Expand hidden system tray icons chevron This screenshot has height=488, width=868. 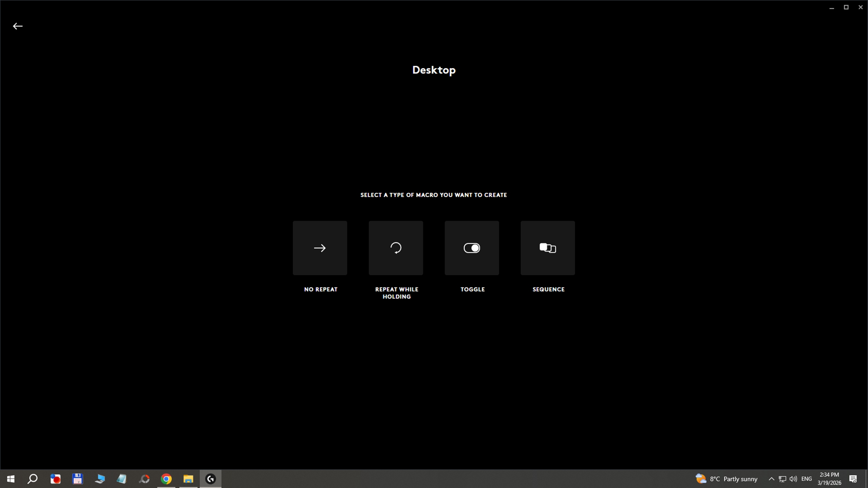[771, 479]
